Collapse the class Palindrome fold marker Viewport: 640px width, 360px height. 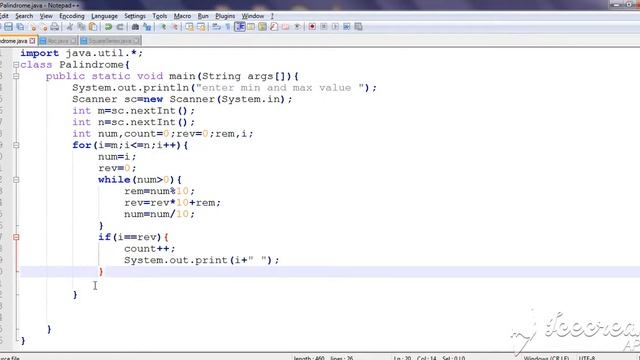16,64
